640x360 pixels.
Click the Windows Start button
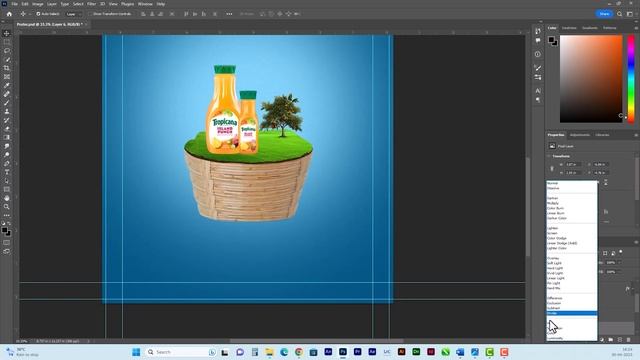(136, 352)
